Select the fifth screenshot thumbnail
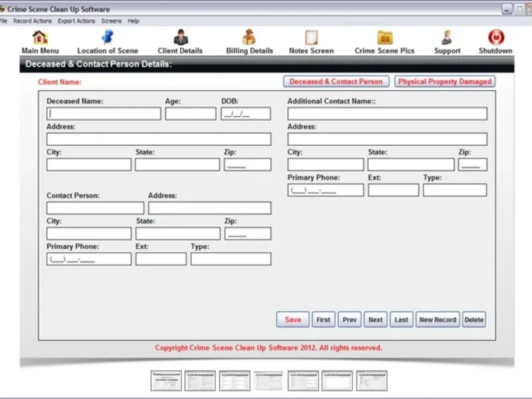Viewport: 532px width, 399px height. [303, 380]
